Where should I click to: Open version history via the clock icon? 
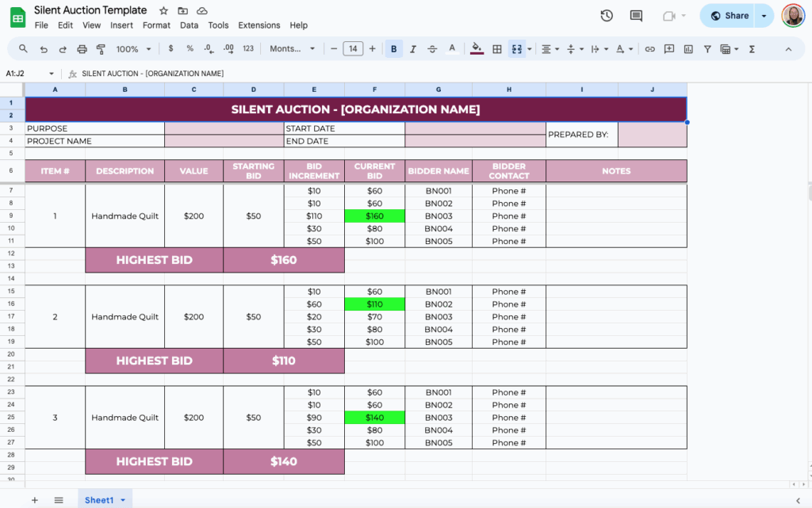(x=606, y=15)
